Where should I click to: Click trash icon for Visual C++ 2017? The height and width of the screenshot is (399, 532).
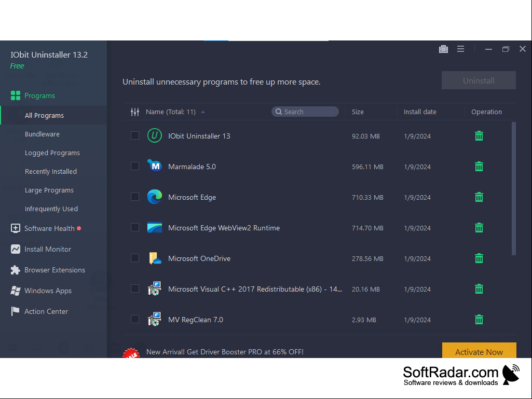coord(479,289)
